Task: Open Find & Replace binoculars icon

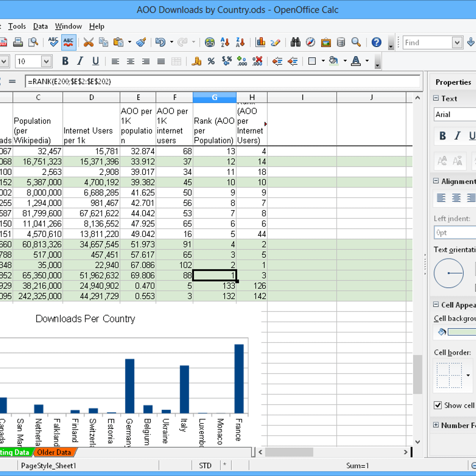Action: (295, 42)
